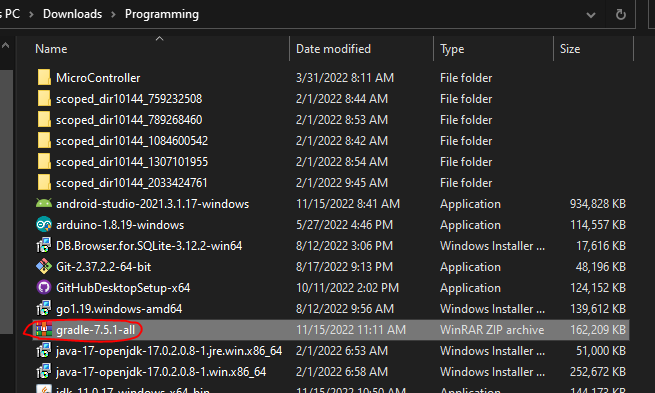
Task: Click folder name scoped_dir10144_759232508
Action: [x=129, y=99]
